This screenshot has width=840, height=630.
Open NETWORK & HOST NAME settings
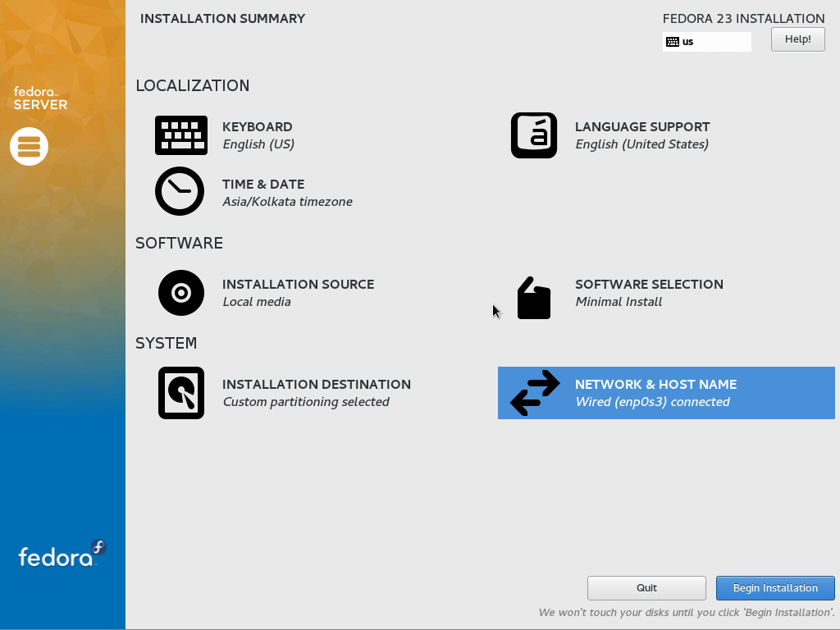(655, 385)
